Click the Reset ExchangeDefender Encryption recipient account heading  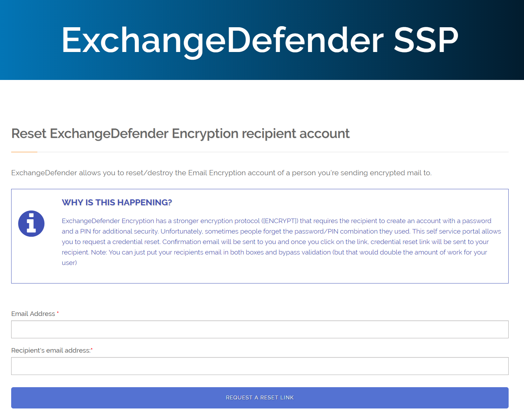coord(180,134)
